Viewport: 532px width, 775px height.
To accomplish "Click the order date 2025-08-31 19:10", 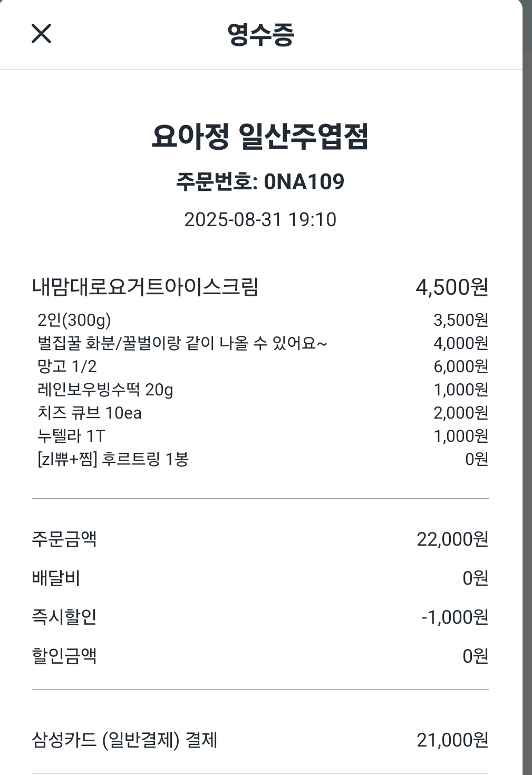I will pos(260,219).
